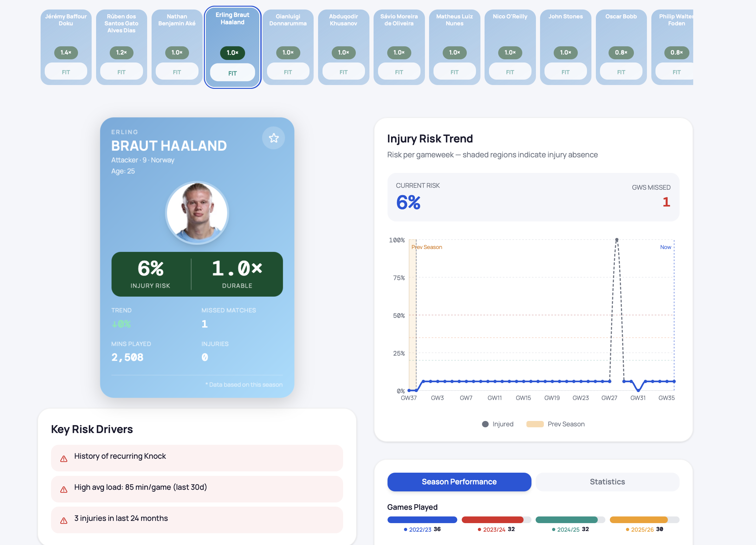Screen dimensions: 756x545
Task: Click the 100% injured peak point on chart
Action: click(616, 240)
